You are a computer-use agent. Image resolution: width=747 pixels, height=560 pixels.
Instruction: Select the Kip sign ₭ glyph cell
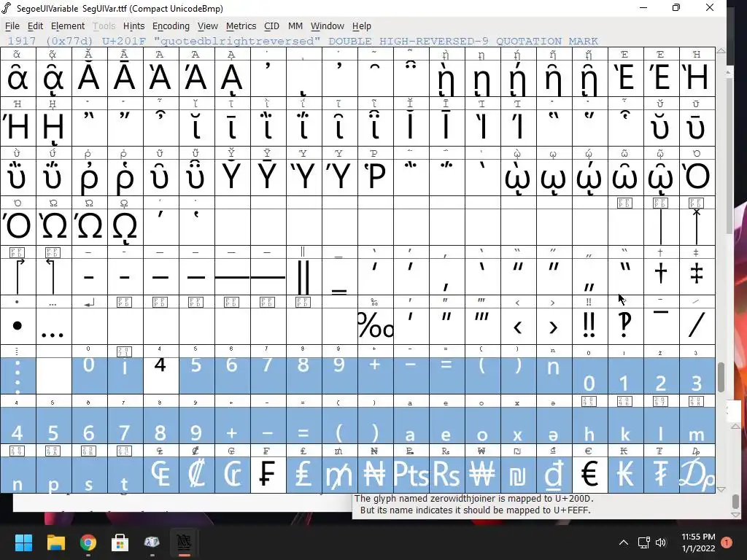pos(625,475)
